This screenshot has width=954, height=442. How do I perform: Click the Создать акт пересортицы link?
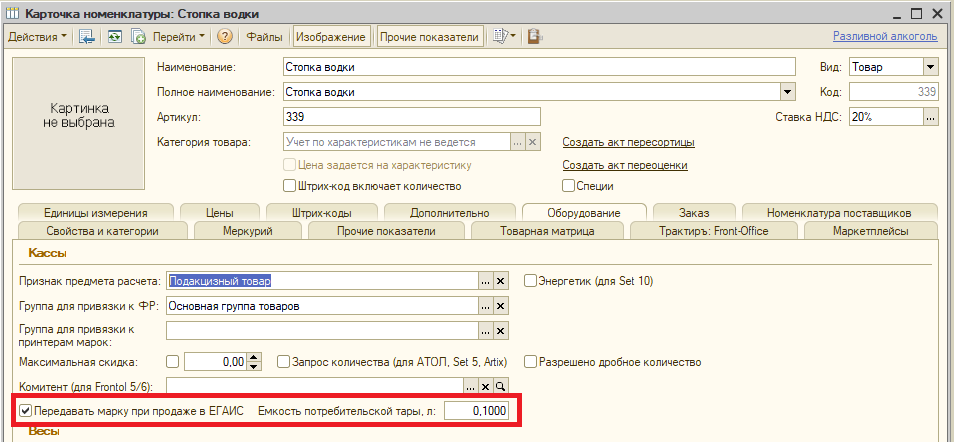pos(628,142)
